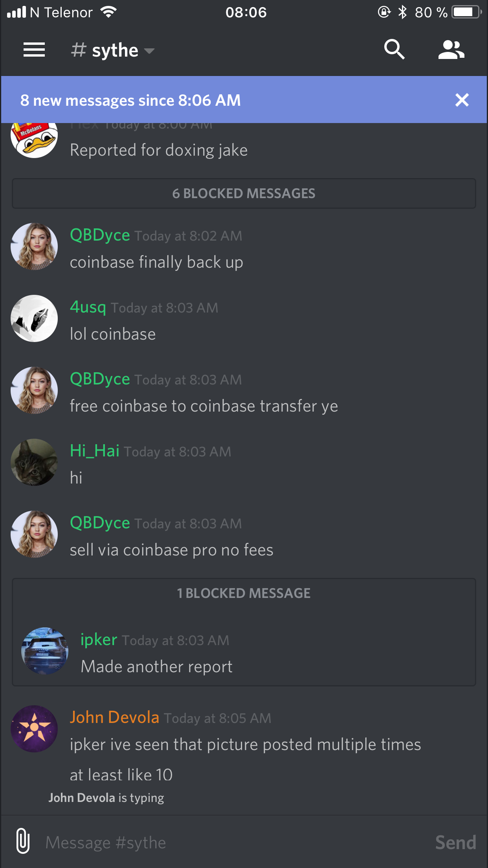The width and height of the screenshot is (488, 868).
Task: Open the members list icon
Action: point(451,50)
